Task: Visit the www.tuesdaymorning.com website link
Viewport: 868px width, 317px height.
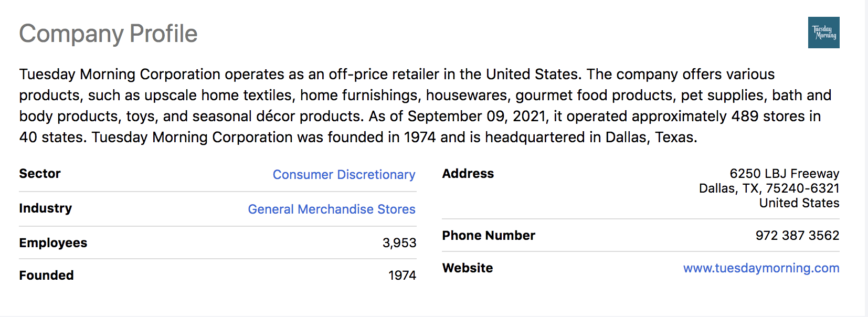Action: click(761, 268)
